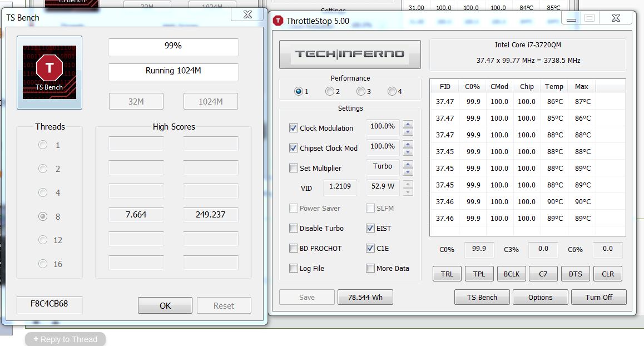Decrease Chipset Clock Mod with down arrow
The image size is (644, 346).
coord(408,152)
